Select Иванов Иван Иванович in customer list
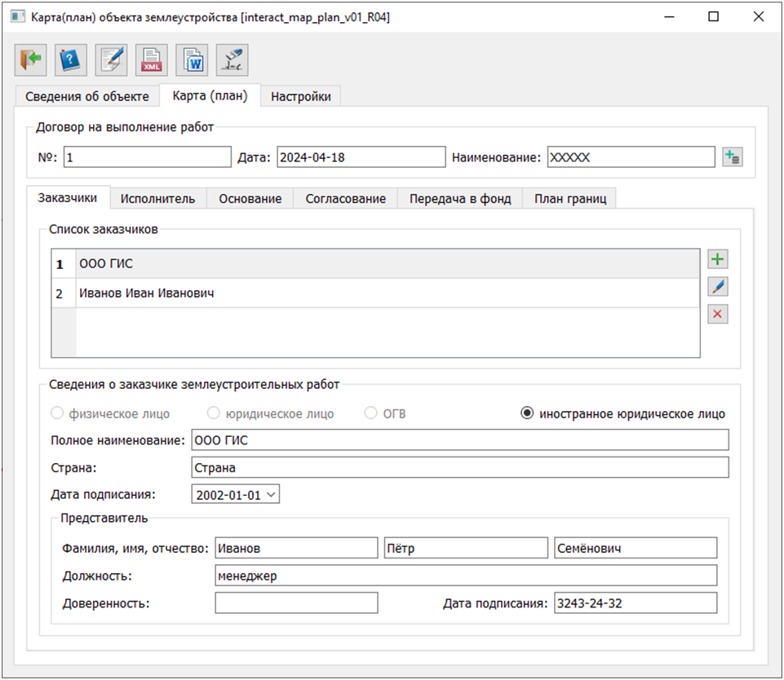The image size is (784, 680). [147, 293]
